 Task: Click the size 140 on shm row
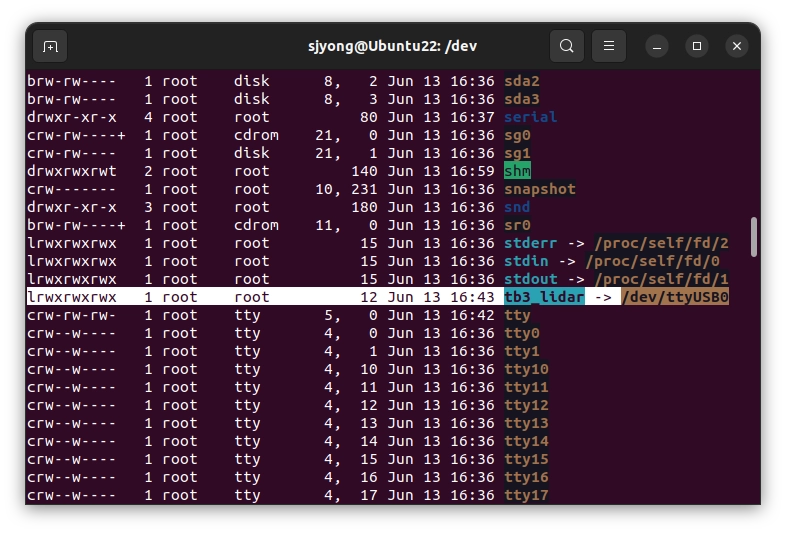click(364, 171)
